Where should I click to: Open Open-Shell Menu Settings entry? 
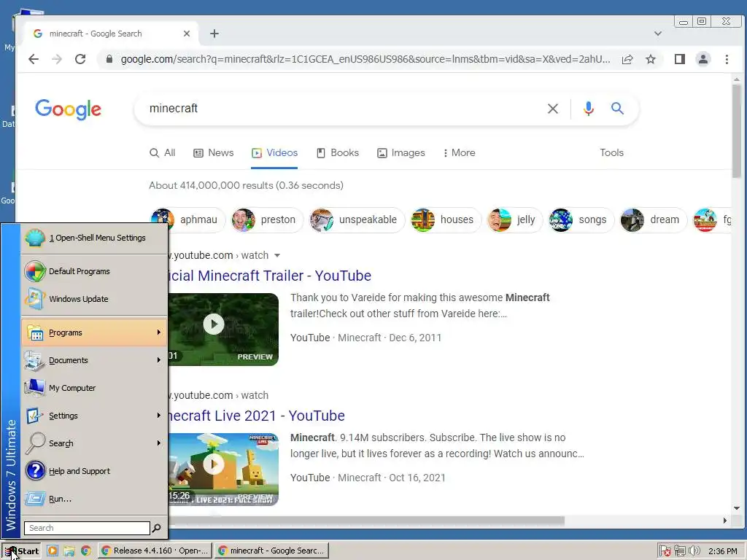coord(94,238)
